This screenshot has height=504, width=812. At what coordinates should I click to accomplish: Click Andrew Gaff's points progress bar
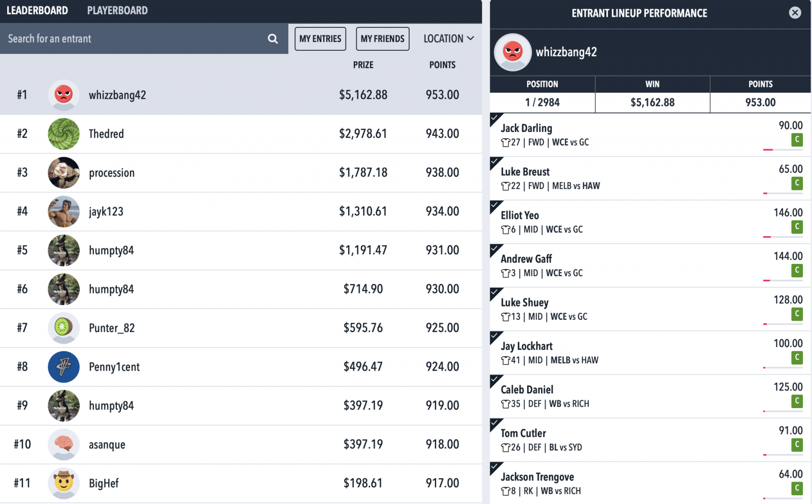[x=783, y=281]
